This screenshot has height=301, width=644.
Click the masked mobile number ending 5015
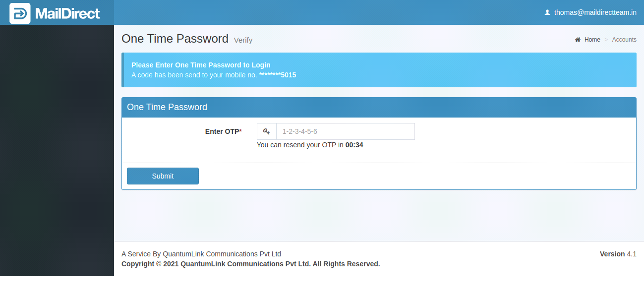point(278,75)
